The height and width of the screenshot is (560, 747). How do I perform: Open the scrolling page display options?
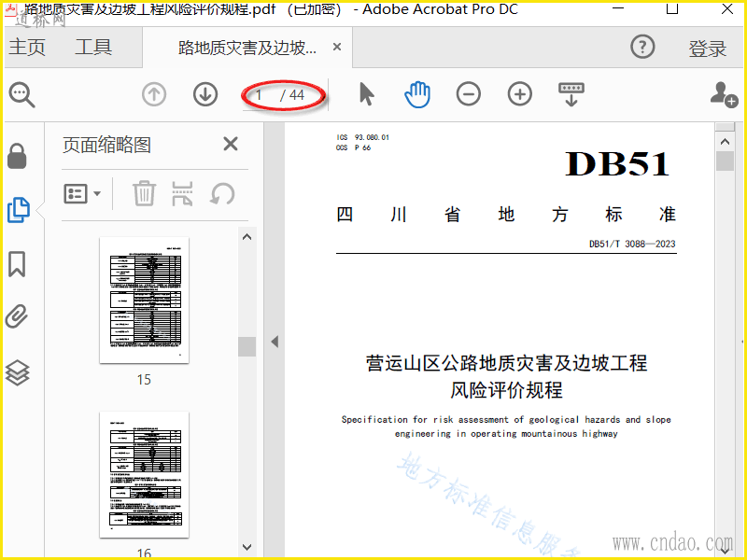click(x=571, y=94)
